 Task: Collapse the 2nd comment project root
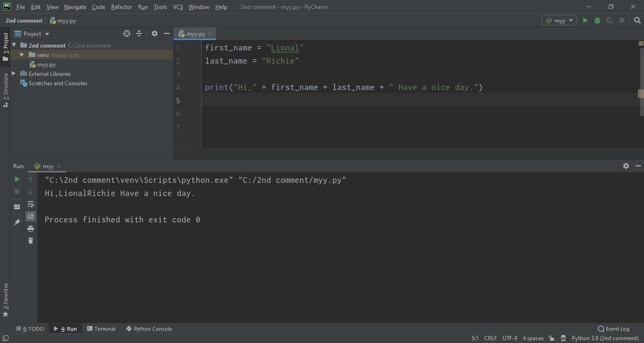coord(14,45)
